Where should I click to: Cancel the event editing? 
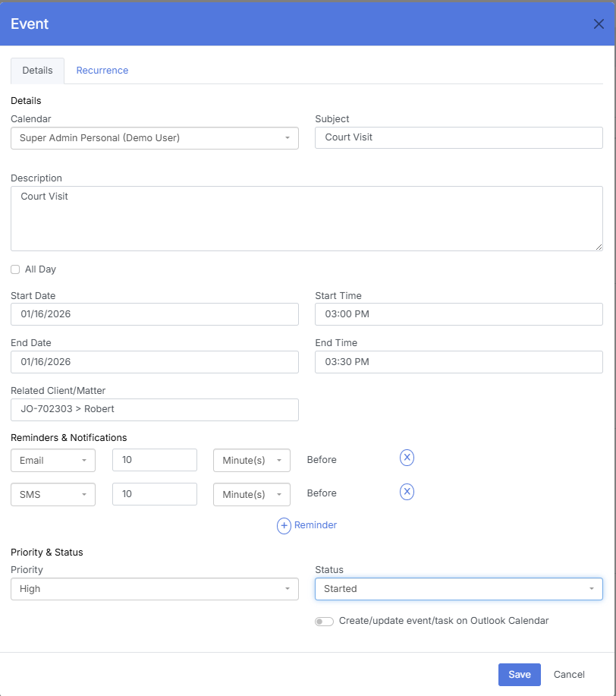tap(569, 674)
